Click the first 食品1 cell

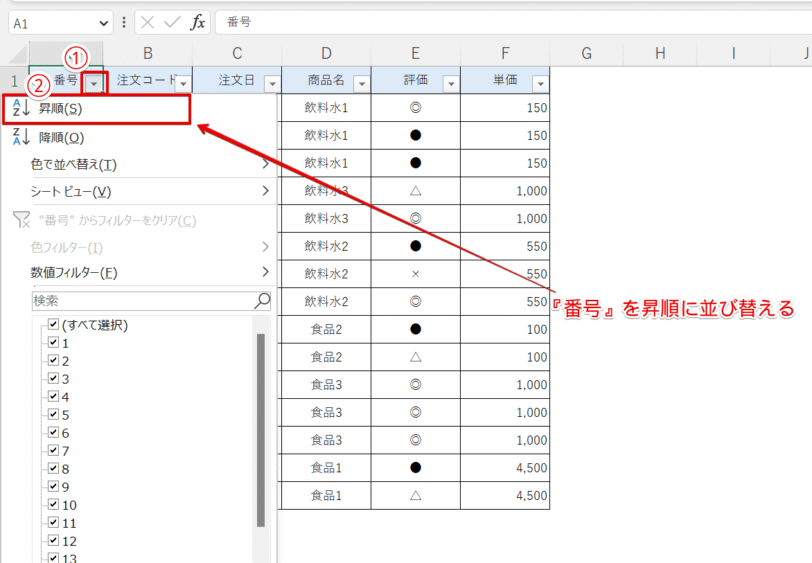(x=326, y=468)
